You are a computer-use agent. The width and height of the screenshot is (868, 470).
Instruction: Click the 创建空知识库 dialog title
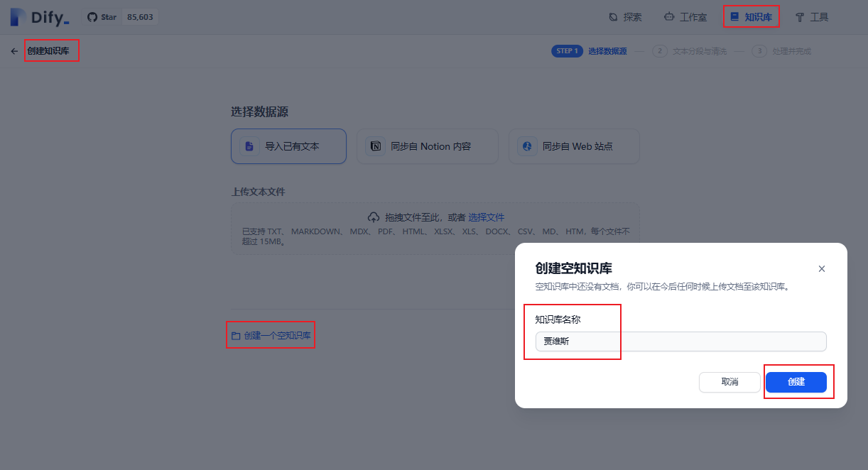pyautogui.click(x=573, y=268)
